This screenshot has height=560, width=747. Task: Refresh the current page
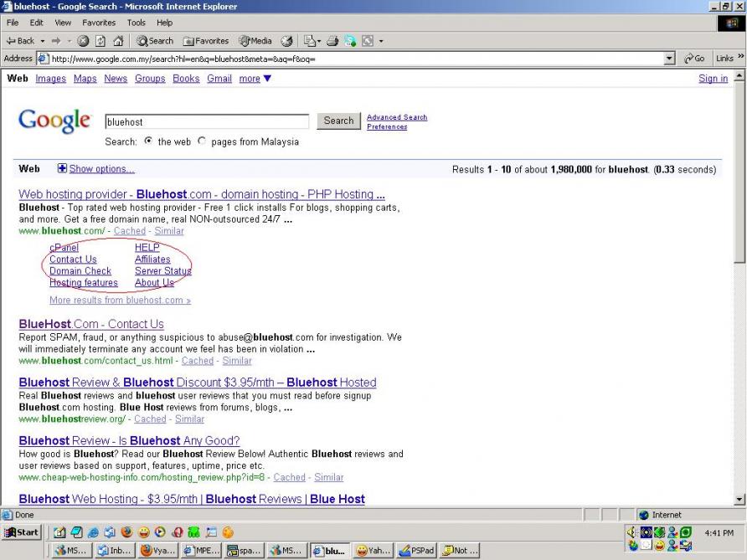click(x=100, y=41)
